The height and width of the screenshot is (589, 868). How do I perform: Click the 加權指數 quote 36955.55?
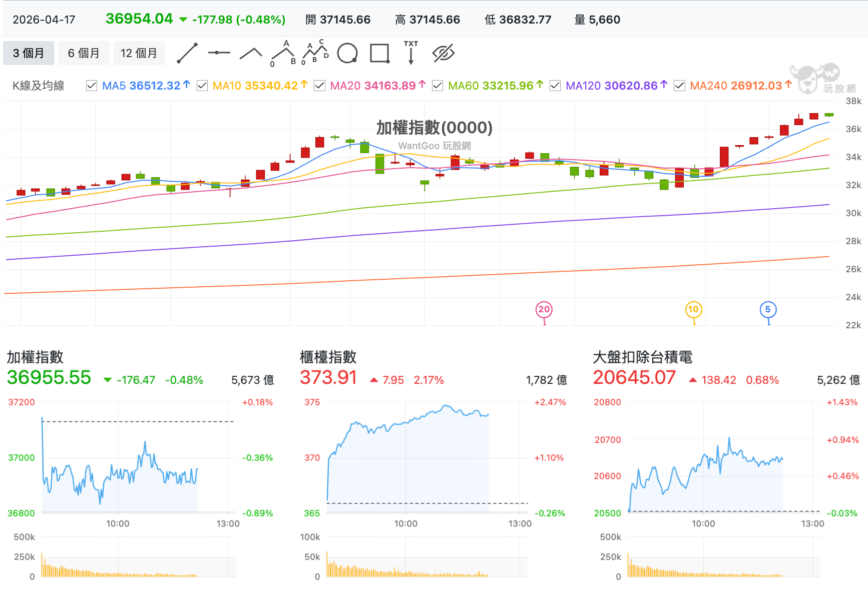[49, 378]
